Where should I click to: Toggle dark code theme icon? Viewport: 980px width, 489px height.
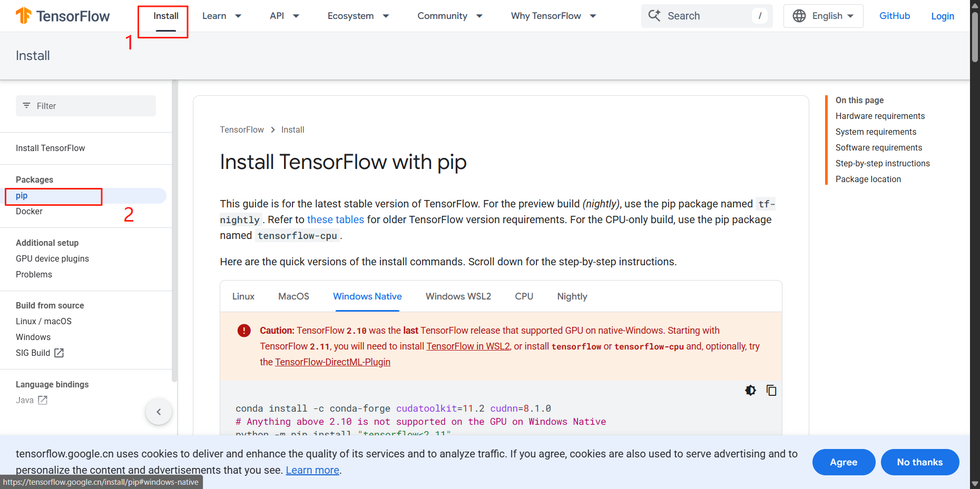click(750, 390)
